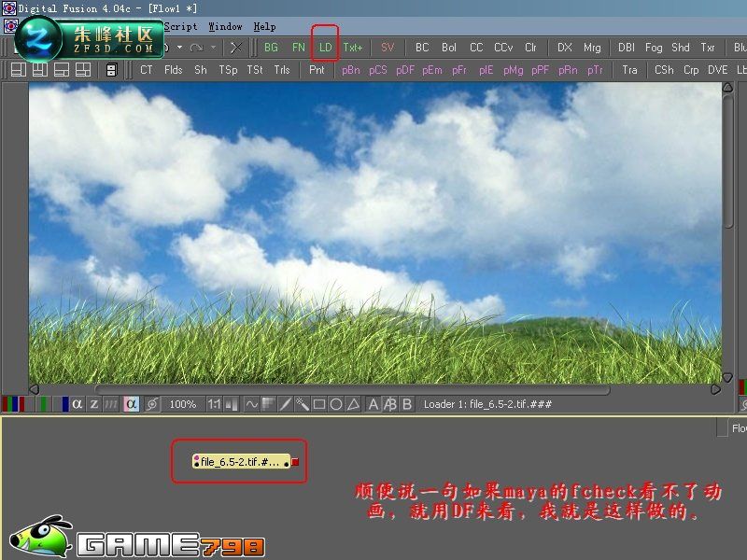Select the triangle polygon mask icon
Viewport: 747px width, 560px height.
[353, 404]
